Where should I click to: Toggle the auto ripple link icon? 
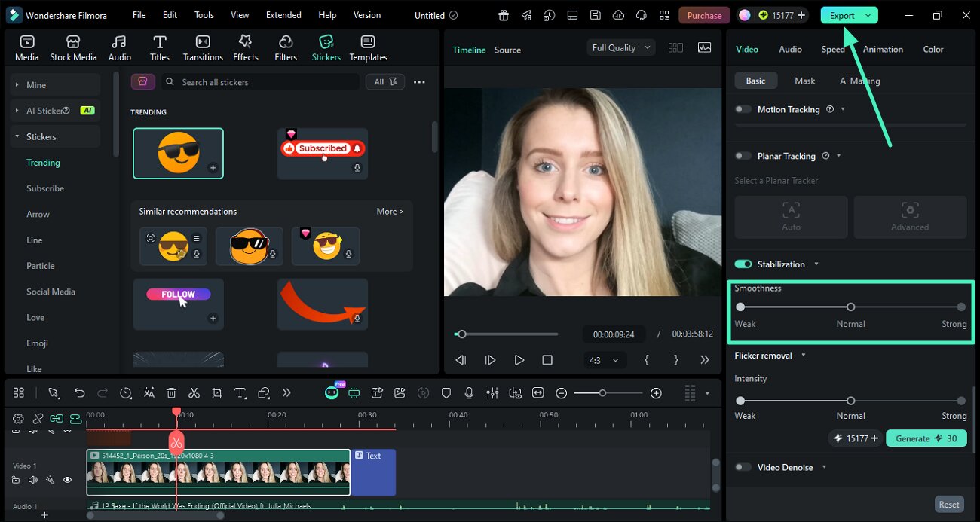click(x=57, y=418)
